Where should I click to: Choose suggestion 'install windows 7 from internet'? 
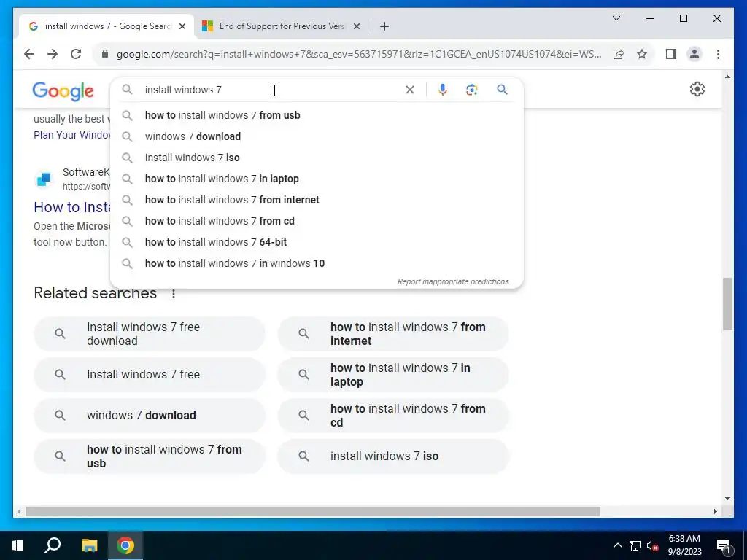click(317, 200)
